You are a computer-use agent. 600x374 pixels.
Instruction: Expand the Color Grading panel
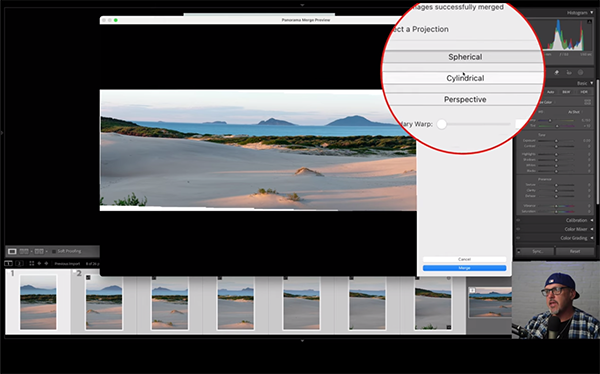click(x=592, y=238)
